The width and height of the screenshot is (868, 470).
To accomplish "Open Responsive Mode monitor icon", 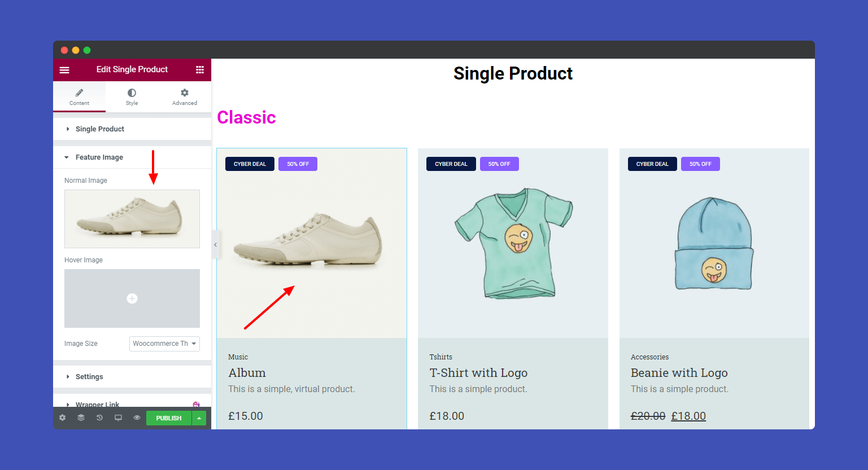I will (x=118, y=418).
